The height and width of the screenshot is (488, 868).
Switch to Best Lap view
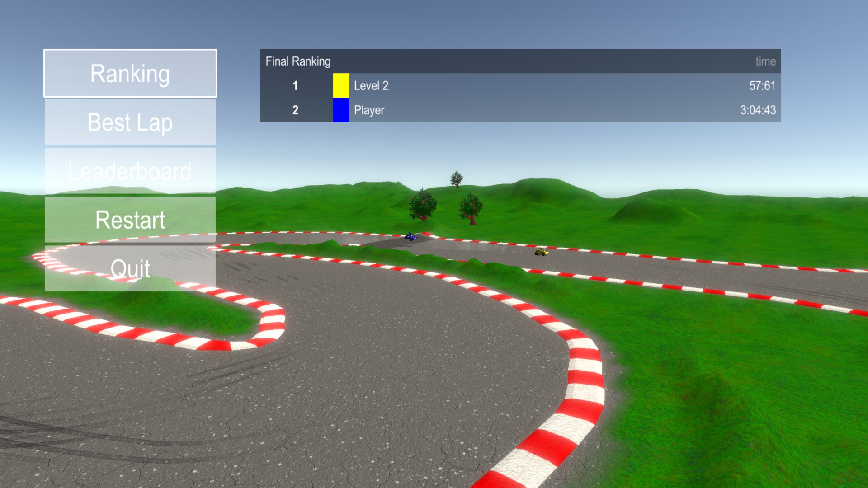[130, 122]
